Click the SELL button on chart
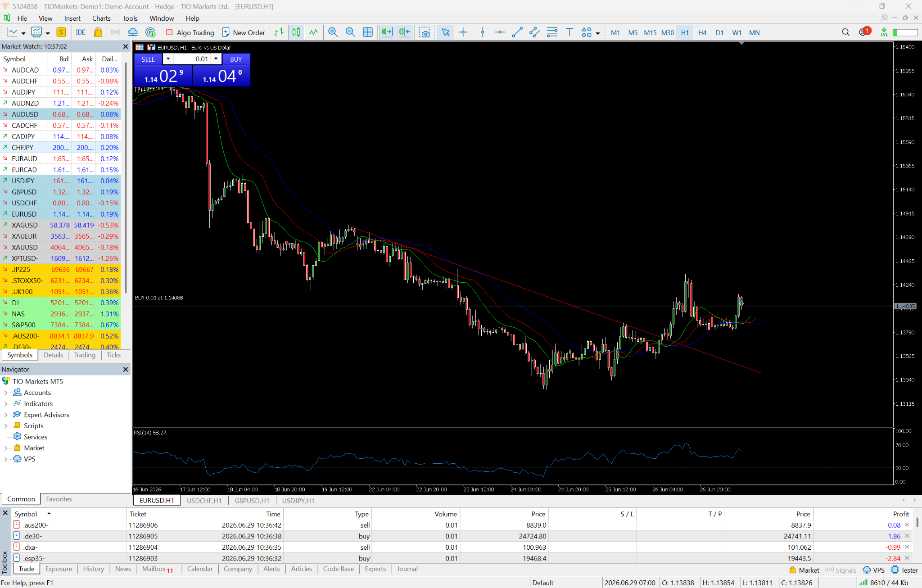Image resolution: width=922 pixels, height=588 pixels. click(148, 59)
